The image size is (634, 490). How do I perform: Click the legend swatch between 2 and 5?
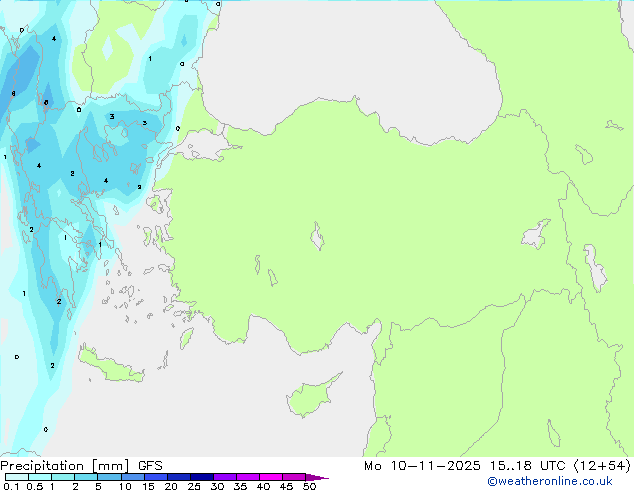[86, 477]
